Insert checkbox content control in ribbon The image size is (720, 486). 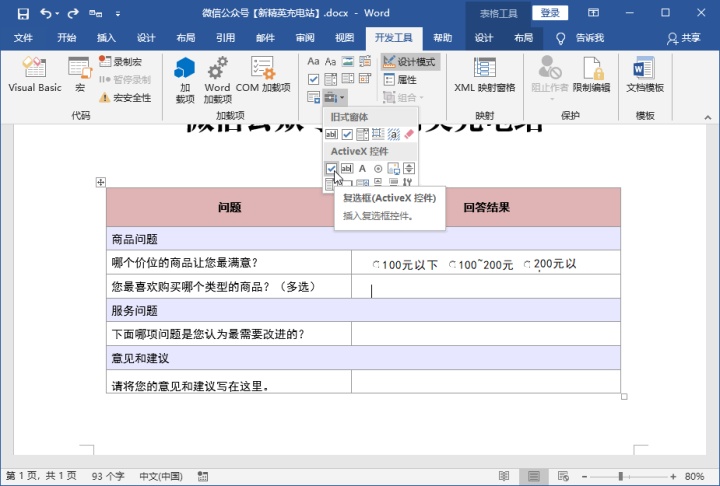coord(313,79)
